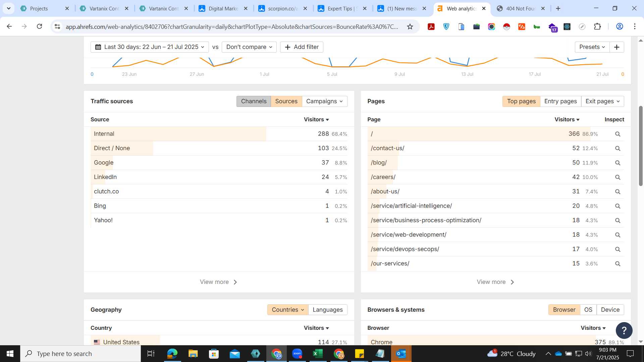Sort Geography table by Visitors column
644x362 pixels.
(x=316, y=328)
